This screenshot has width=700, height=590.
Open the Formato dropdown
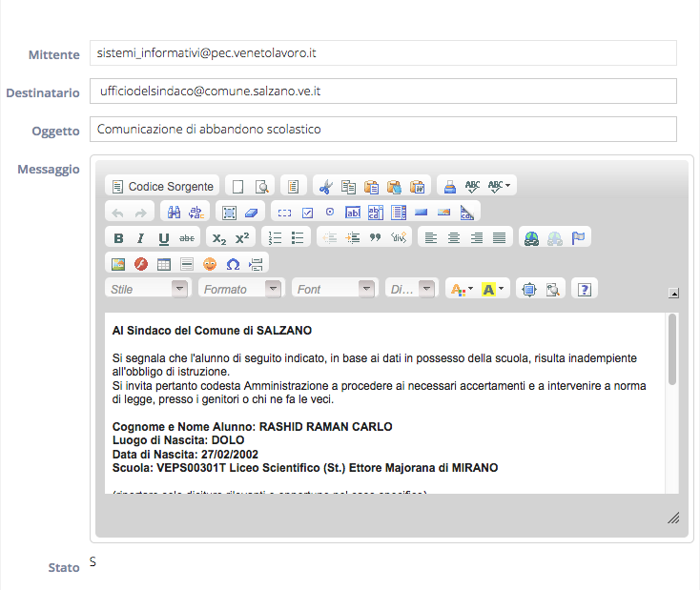point(240,289)
